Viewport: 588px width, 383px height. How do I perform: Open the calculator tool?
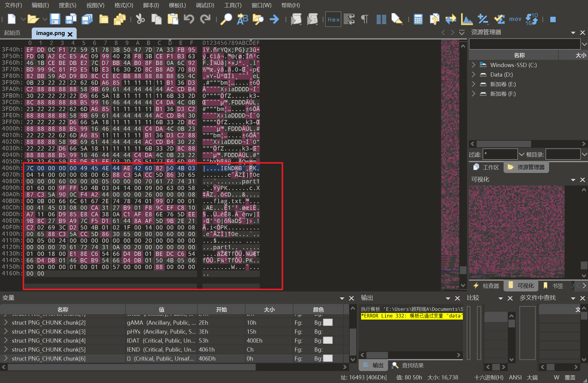[418, 19]
